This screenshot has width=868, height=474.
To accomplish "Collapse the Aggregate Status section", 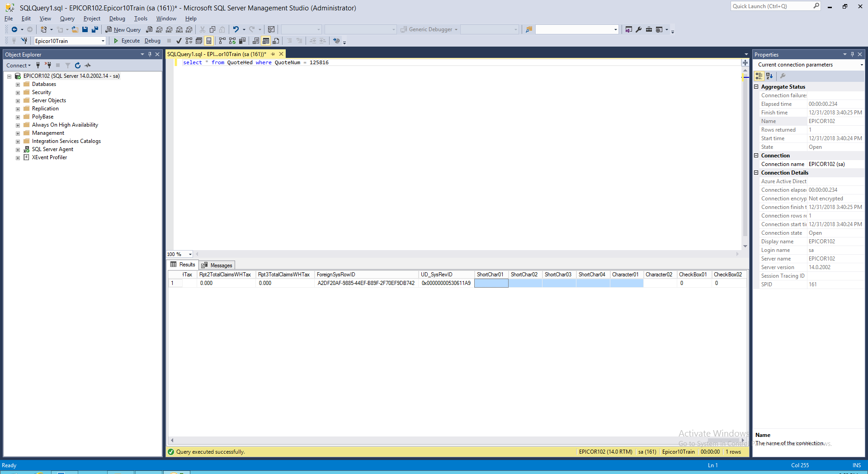I will point(756,87).
